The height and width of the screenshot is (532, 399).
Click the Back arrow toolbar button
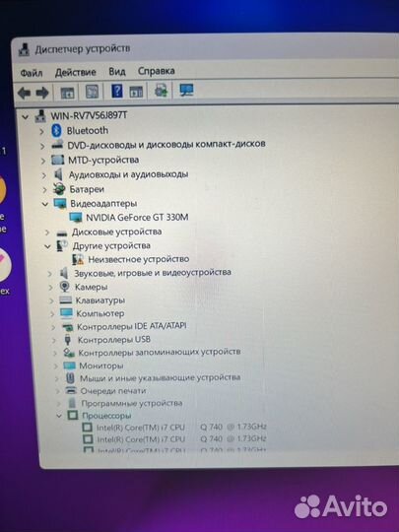pyautogui.click(x=24, y=93)
